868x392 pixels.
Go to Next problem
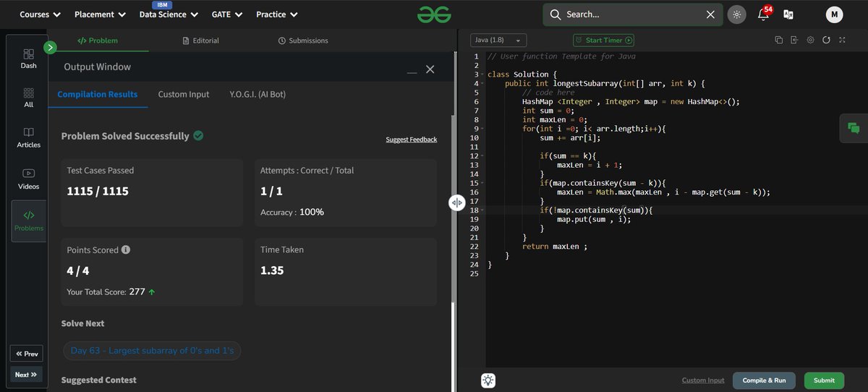coord(26,375)
